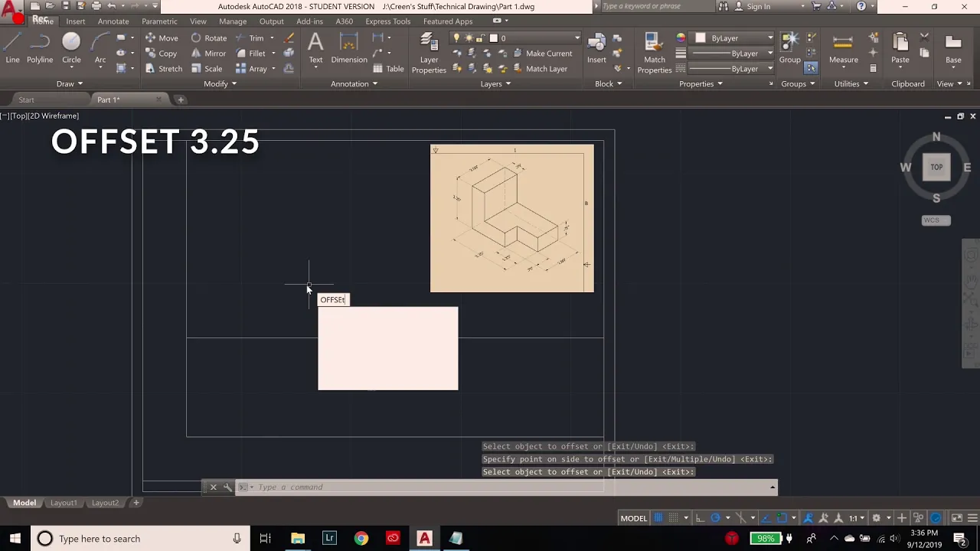Open Layer Properties manager
Screen dimensions: 980x551
point(429,54)
